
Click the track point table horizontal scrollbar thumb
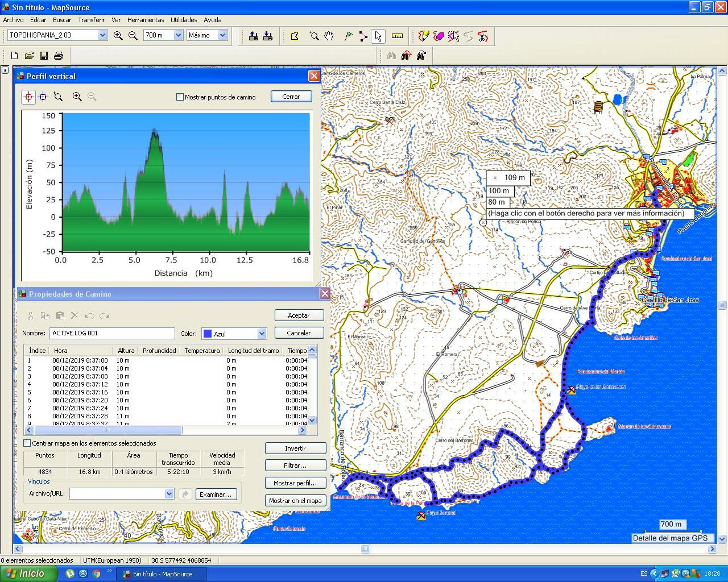(x=108, y=430)
